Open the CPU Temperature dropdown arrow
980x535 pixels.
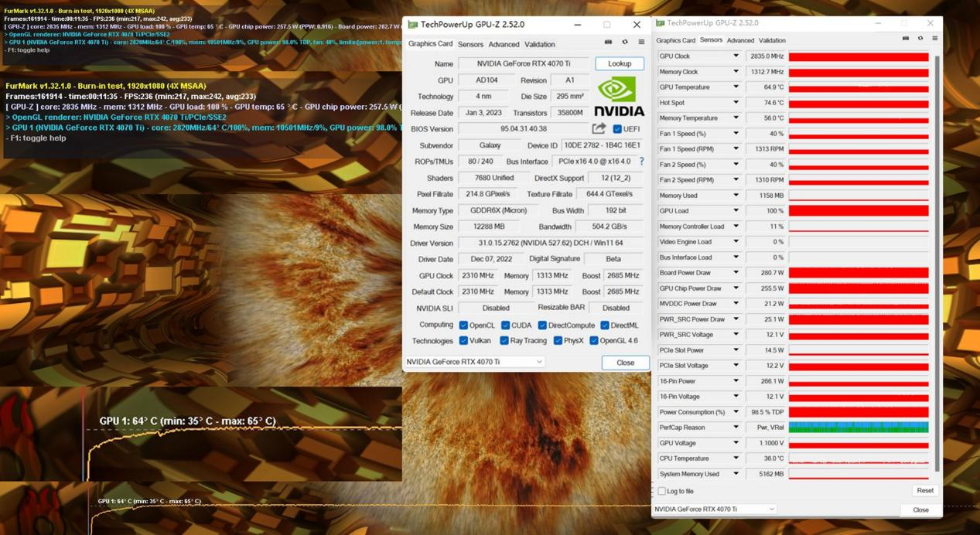pyautogui.click(x=736, y=458)
